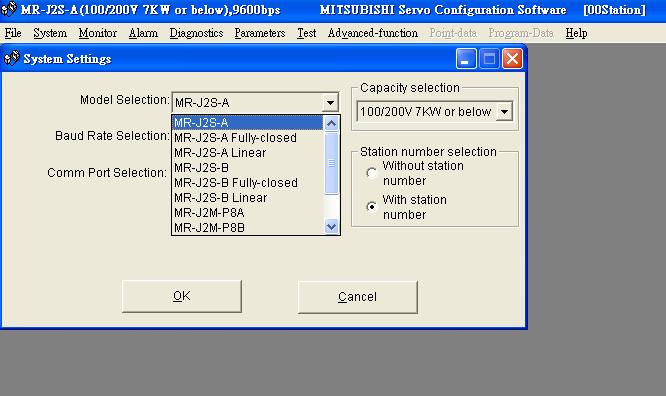This screenshot has width=666, height=396.
Task: Open the Capacity selection dropdown
Action: point(504,112)
